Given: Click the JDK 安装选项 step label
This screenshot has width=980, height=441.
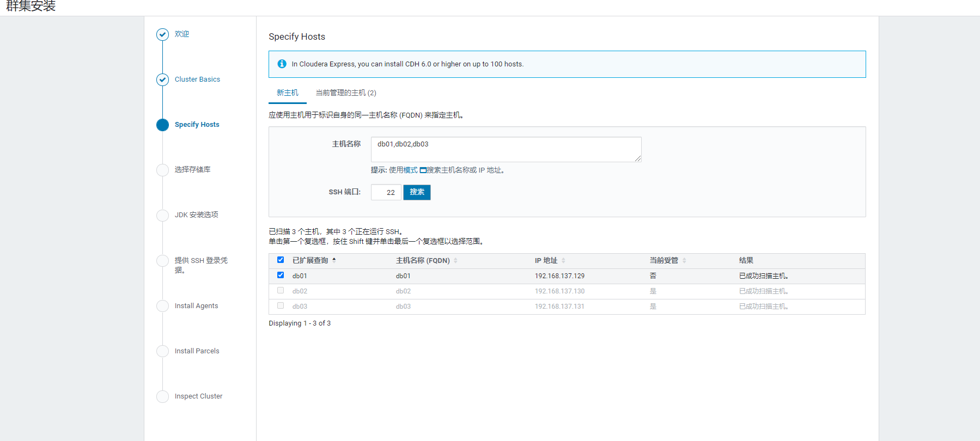Looking at the screenshot, I should click(196, 215).
